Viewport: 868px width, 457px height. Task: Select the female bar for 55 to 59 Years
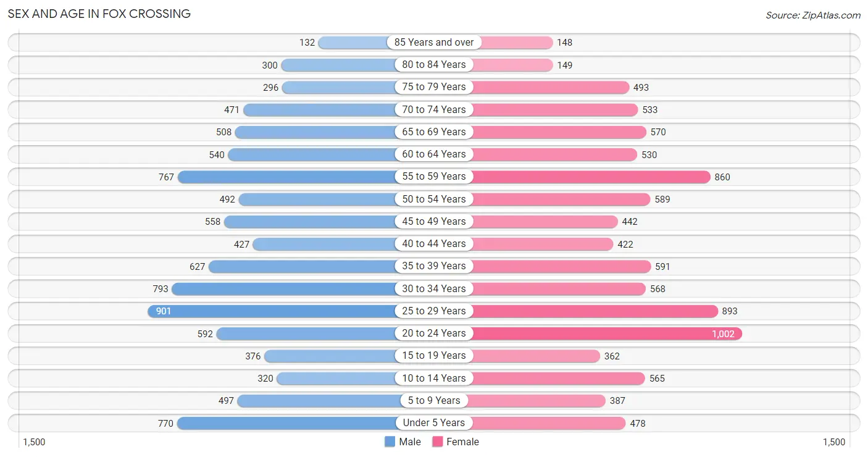tap(591, 177)
